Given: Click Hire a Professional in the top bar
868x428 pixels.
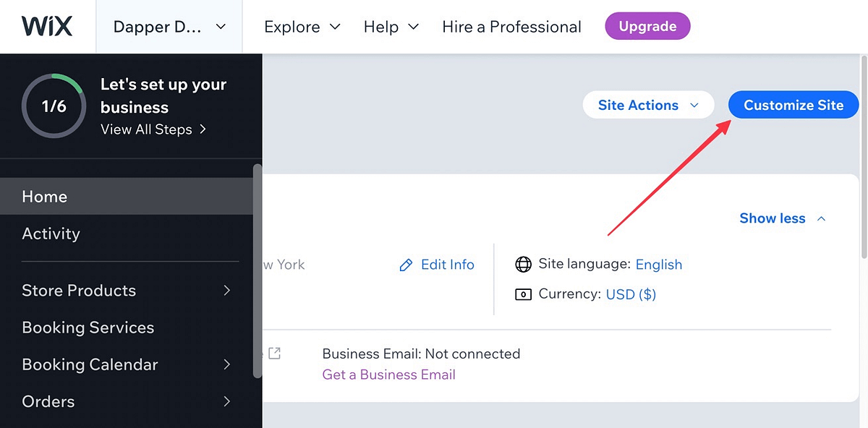Looking at the screenshot, I should (511, 27).
